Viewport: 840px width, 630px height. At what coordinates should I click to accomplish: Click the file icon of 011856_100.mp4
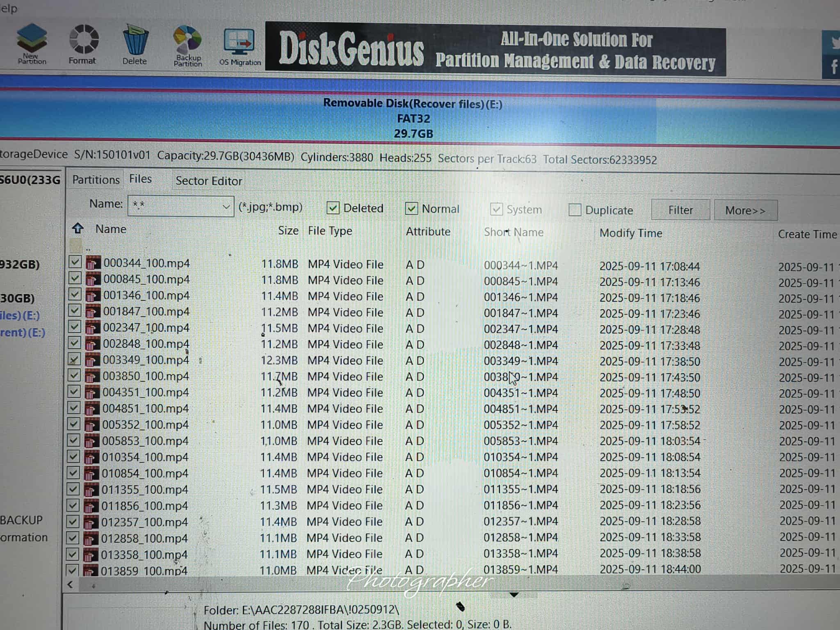coord(91,506)
